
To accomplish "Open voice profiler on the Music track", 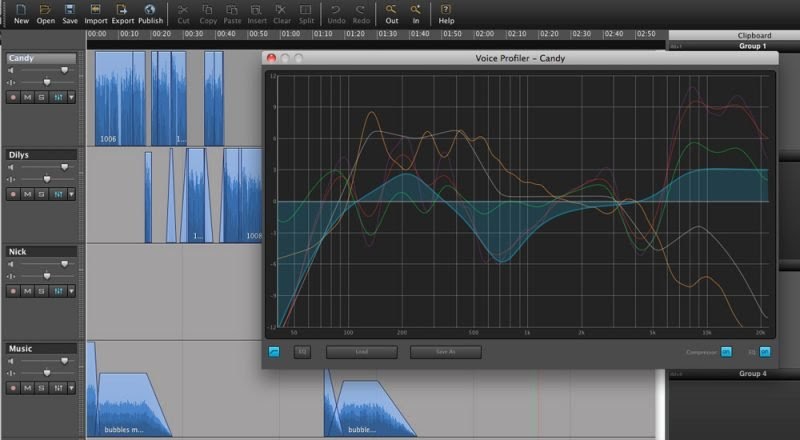I will tap(58, 388).
